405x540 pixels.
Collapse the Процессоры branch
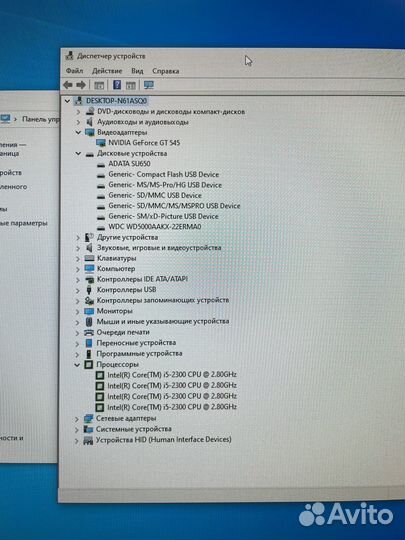tap(77, 365)
